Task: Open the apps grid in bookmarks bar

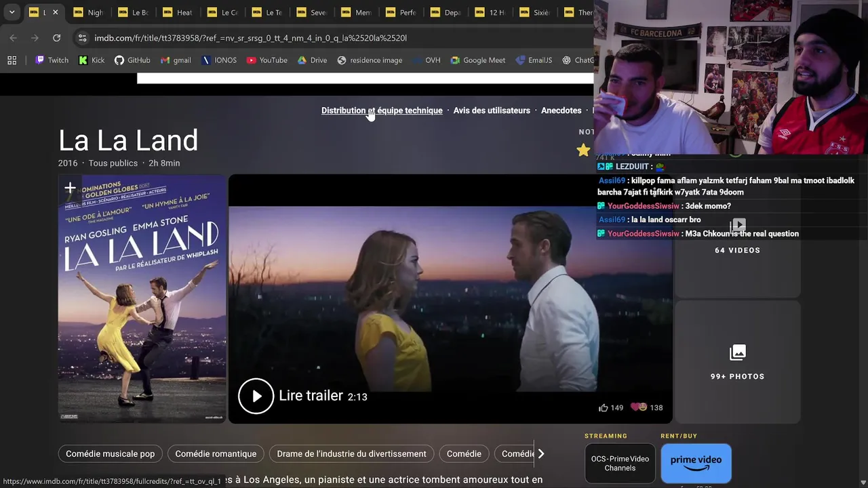Action: click(12, 60)
